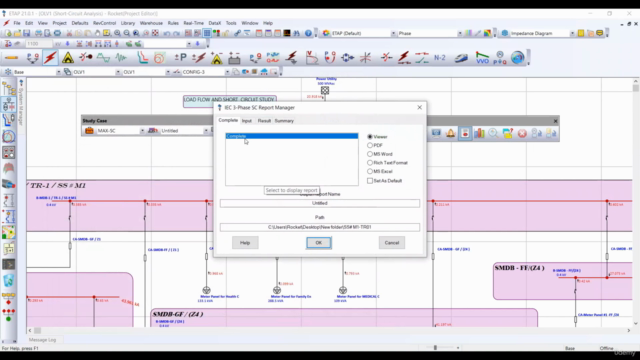Open the globe geospatial view mode icon

click(x=518, y=58)
